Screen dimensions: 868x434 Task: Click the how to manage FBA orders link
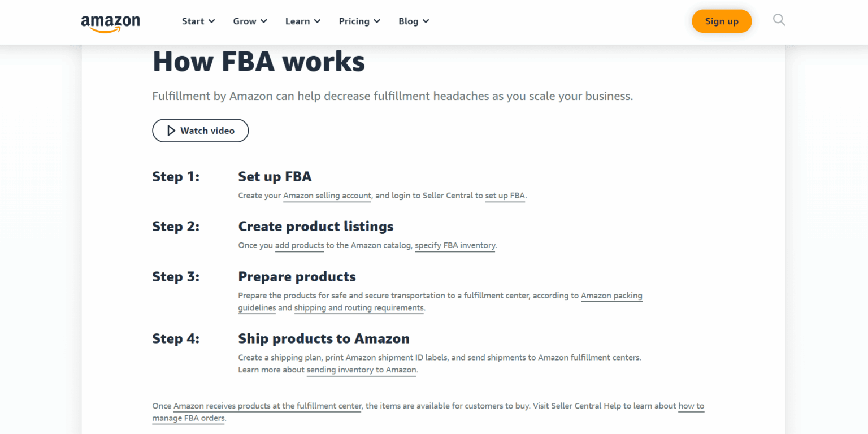click(x=691, y=406)
